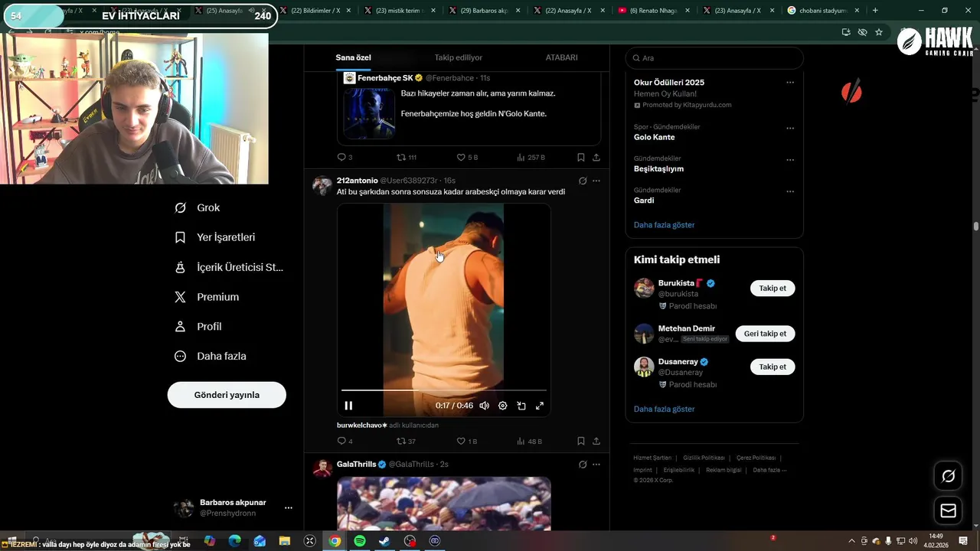Open Yer İşaretleri bookmarks icon
The width and height of the screenshot is (980, 551).
181,237
